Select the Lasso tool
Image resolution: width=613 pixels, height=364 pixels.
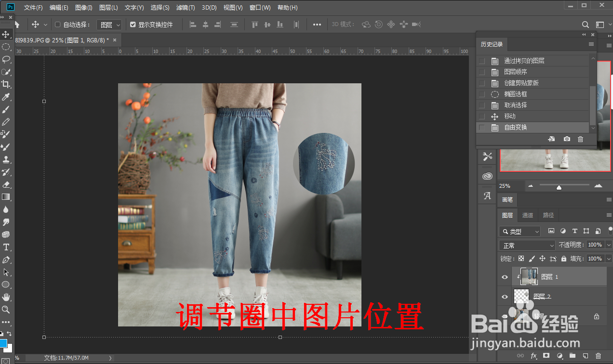coord(6,59)
